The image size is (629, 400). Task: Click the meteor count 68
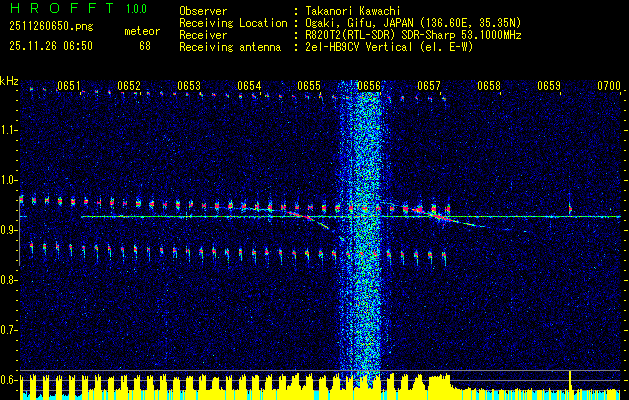pyautogui.click(x=145, y=46)
